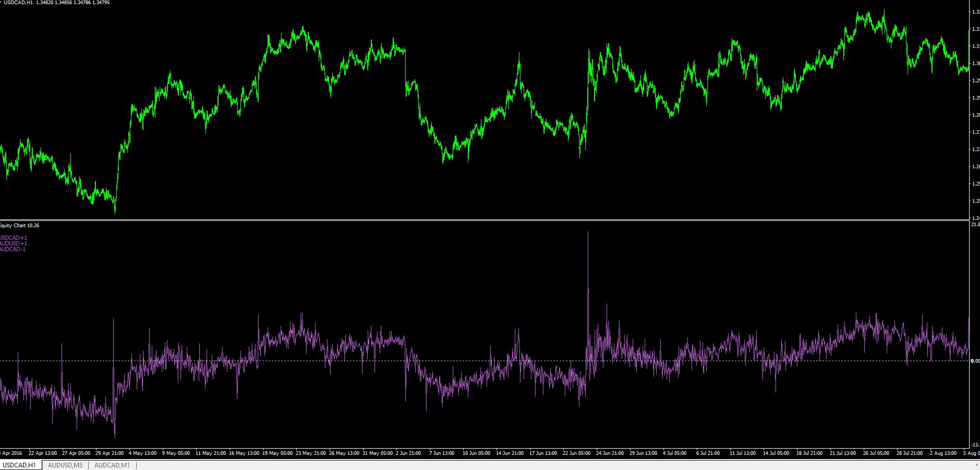Open the AUDCAD,M1 chart tab
Screen dimensions: 980x470
(x=112, y=465)
